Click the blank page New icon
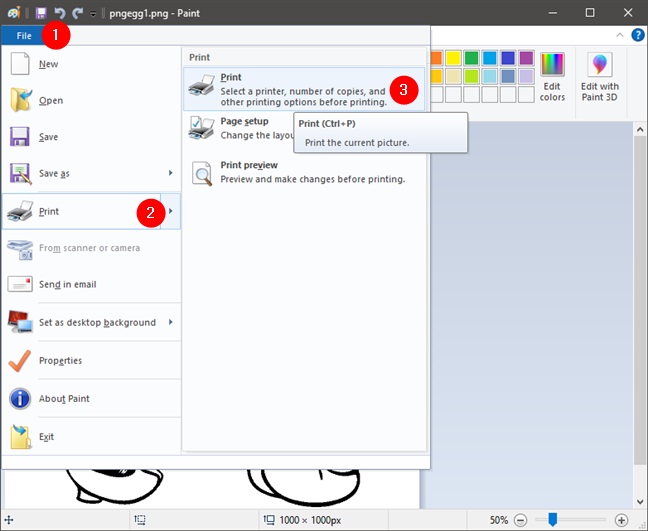The width and height of the screenshot is (648, 531). pos(20,64)
